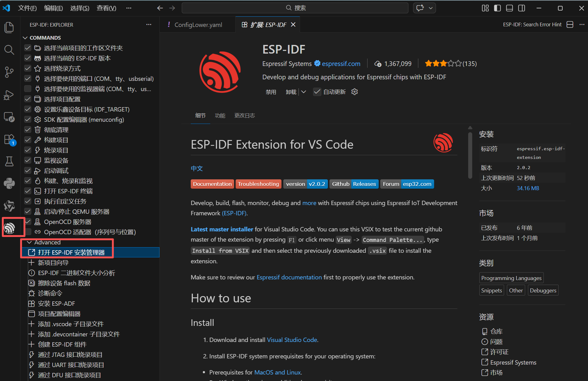
Task: Click the star rating (135)
Action: pos(451,64)
